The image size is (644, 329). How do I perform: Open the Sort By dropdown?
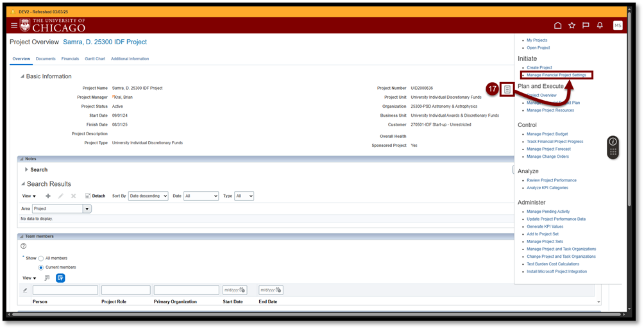click(148, 196)
